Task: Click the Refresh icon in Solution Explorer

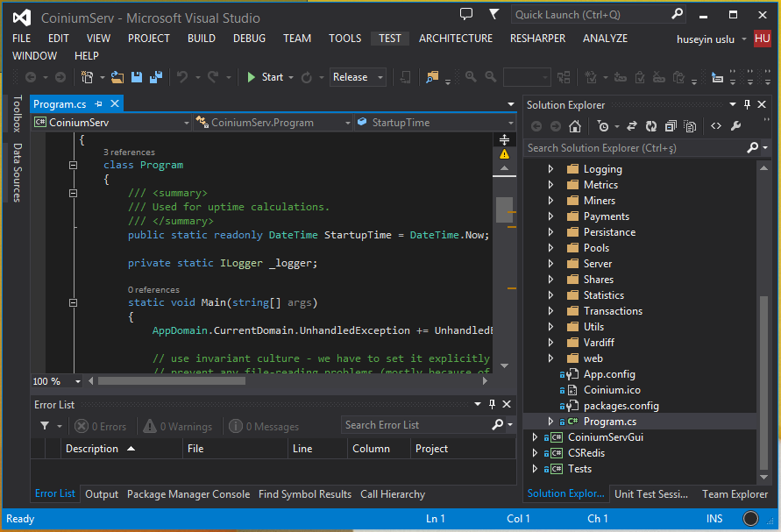Action: coord(650,126)
